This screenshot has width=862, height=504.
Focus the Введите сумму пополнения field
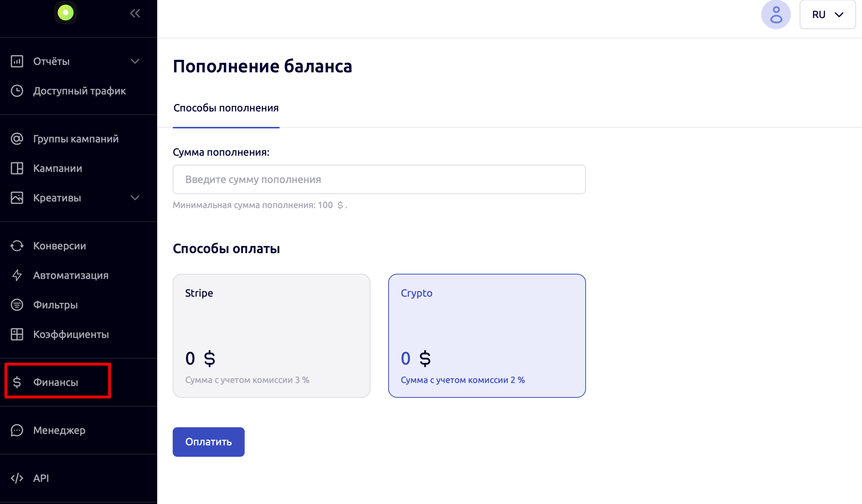[379, 179]
